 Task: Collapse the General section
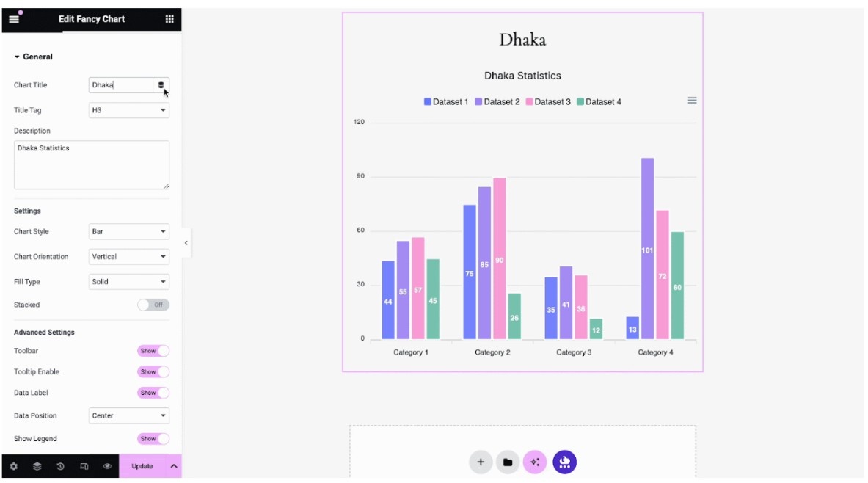pyautogui.click(x=33, y=57)
